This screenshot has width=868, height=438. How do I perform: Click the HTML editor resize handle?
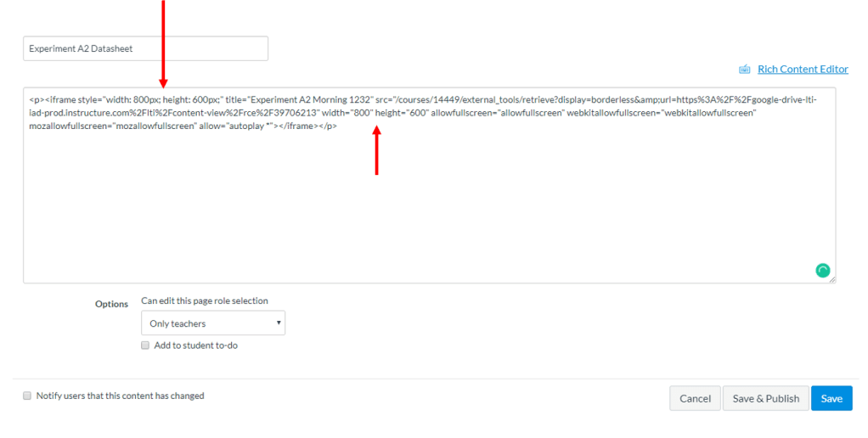[831, 279]
